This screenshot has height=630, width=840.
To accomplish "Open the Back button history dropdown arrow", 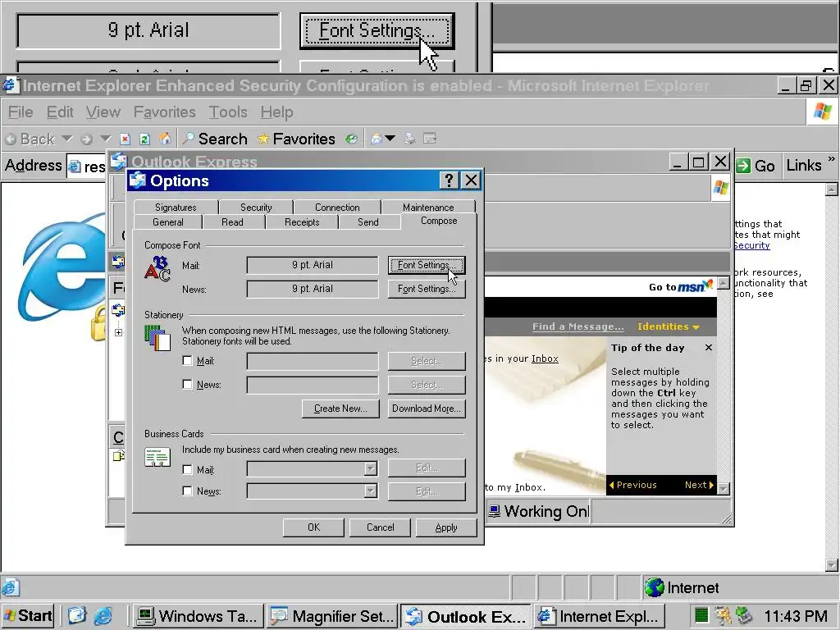I will (67, 139).
